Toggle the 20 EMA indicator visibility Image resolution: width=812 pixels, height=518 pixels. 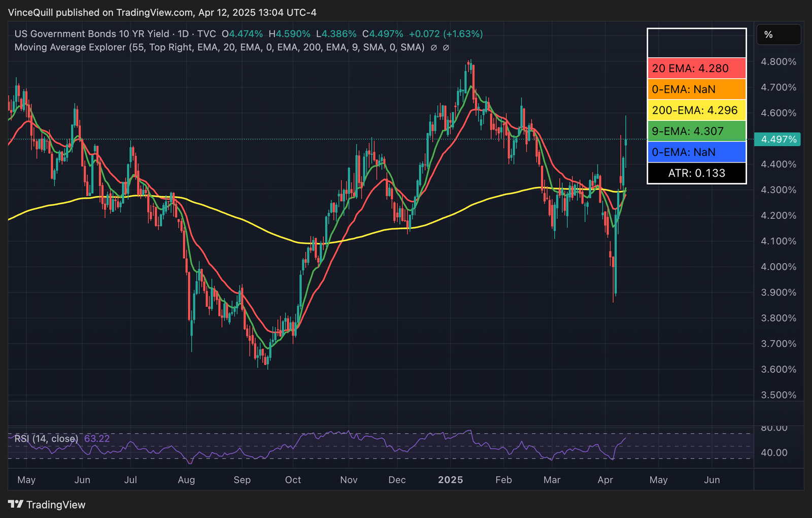[x=696, y=68]
